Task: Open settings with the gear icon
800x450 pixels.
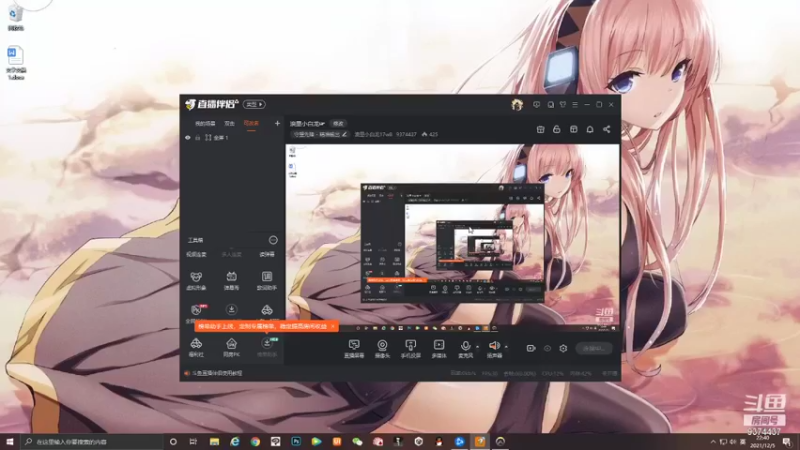Action: (563, 348)
